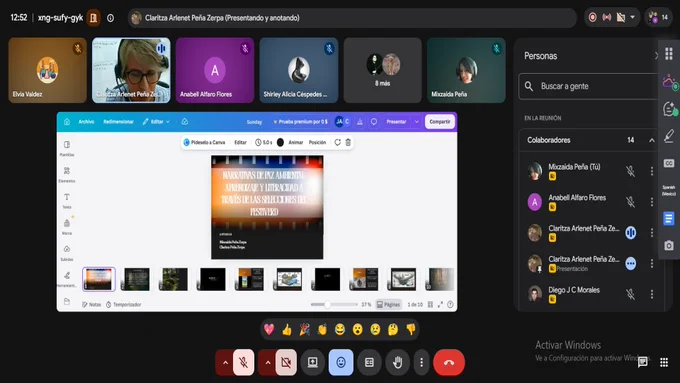Click the black color swatch in Canva toolbar
This screenshot has height=383, width=680.
(x=280, y=142)
